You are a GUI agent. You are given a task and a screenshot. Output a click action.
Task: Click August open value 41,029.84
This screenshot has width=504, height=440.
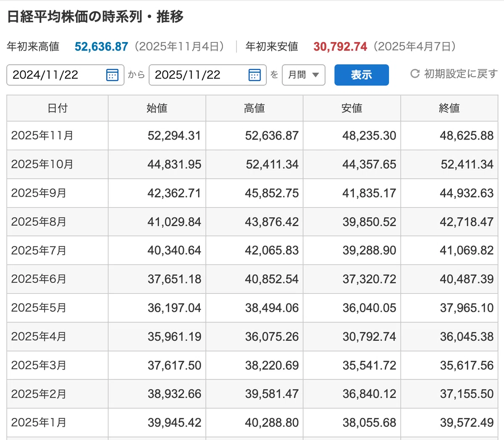[174, 222]
